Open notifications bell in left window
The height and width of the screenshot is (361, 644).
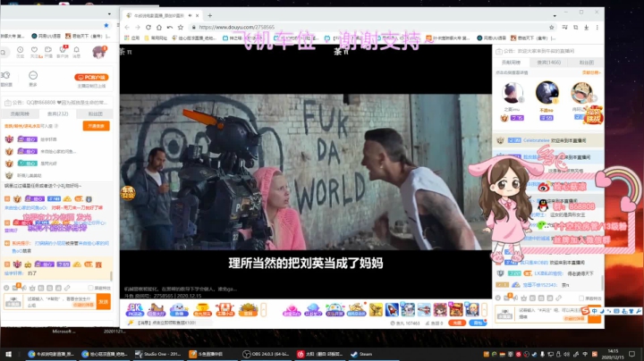(76, 52)
